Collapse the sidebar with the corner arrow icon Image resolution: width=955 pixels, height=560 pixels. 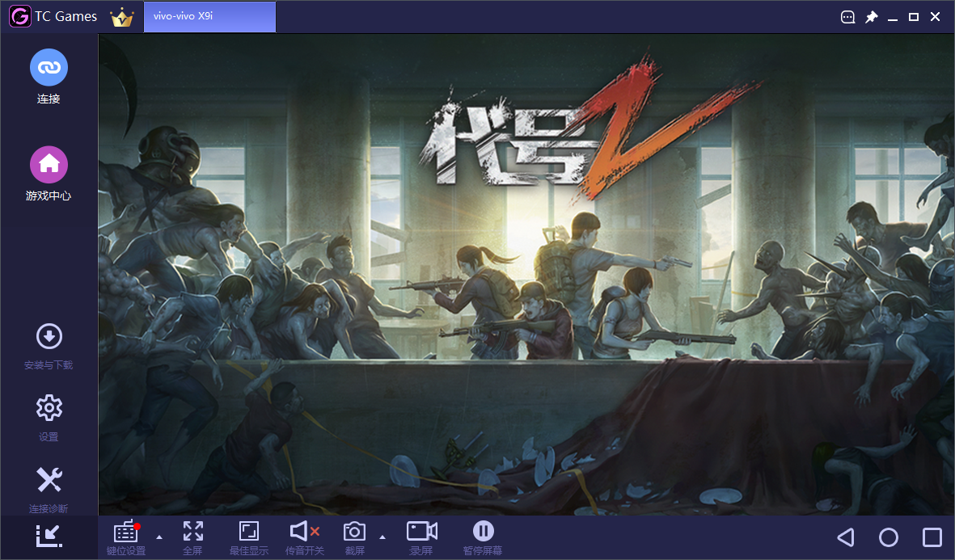(49, 536)
